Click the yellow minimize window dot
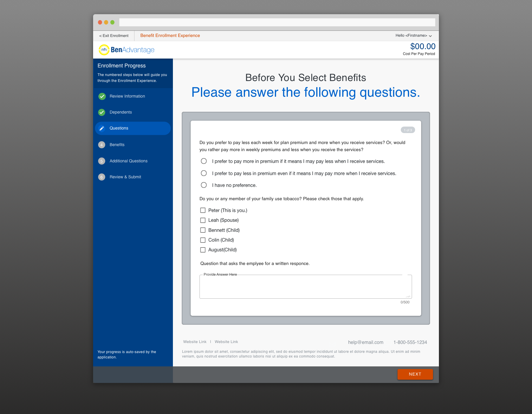532x414 pixels. tap(106, 22)
